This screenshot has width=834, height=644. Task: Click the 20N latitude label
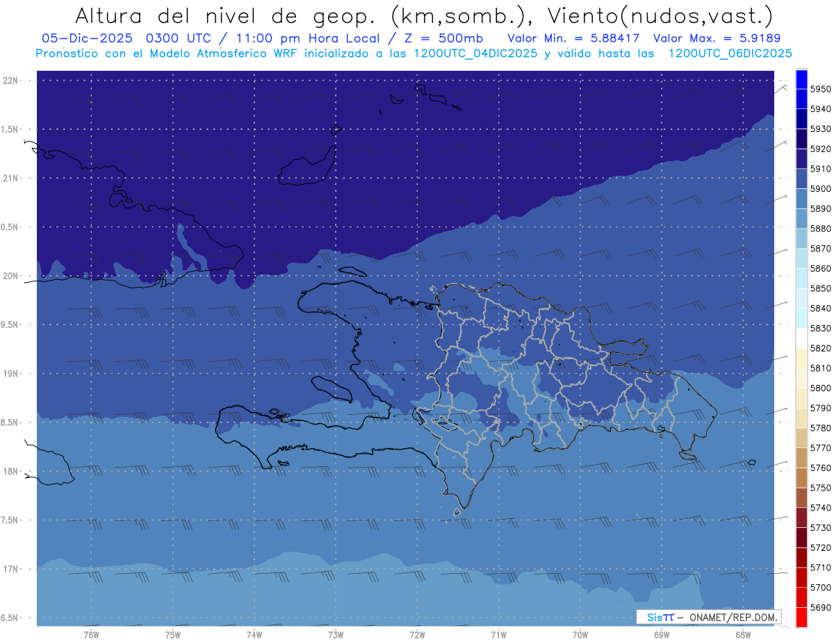coord(11,276)
